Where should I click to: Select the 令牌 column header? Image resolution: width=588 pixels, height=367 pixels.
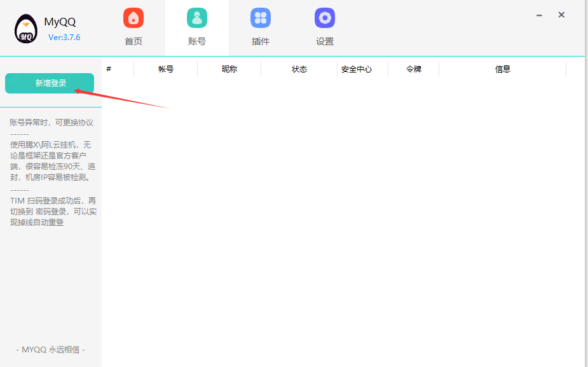[414, 69]
